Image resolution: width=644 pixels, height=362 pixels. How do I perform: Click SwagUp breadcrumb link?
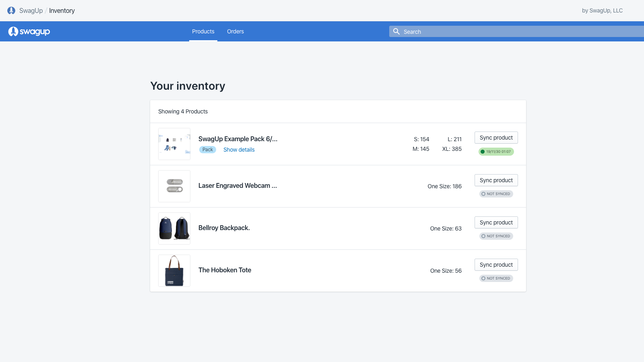[x=31, y=10]
